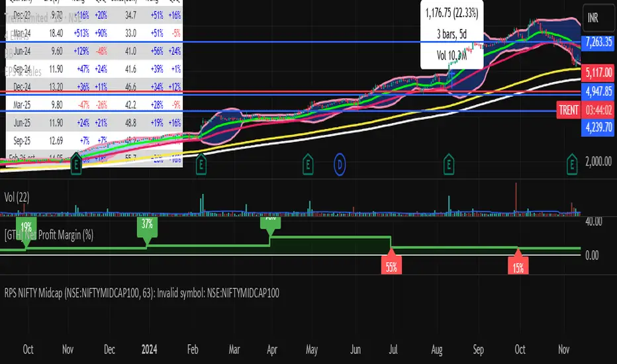Click the 7,263.35 blue price label
Viewport: 617px width, 364px height.
point(598,42)
